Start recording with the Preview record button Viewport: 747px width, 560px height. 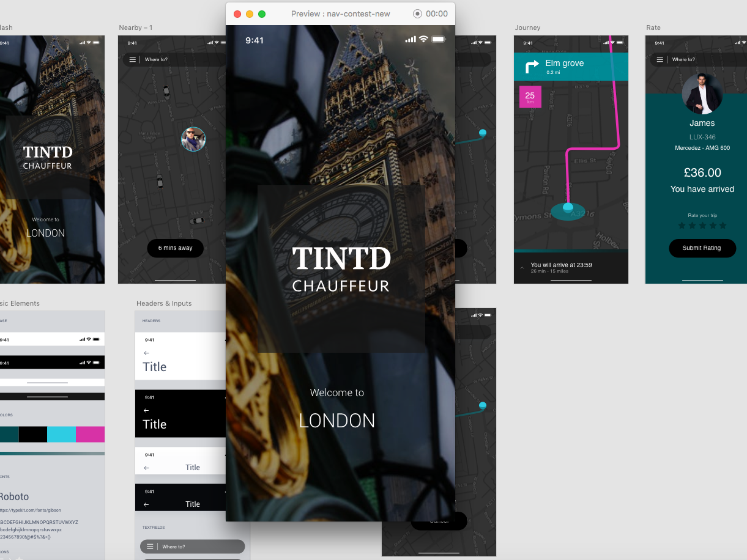(418, 13)
